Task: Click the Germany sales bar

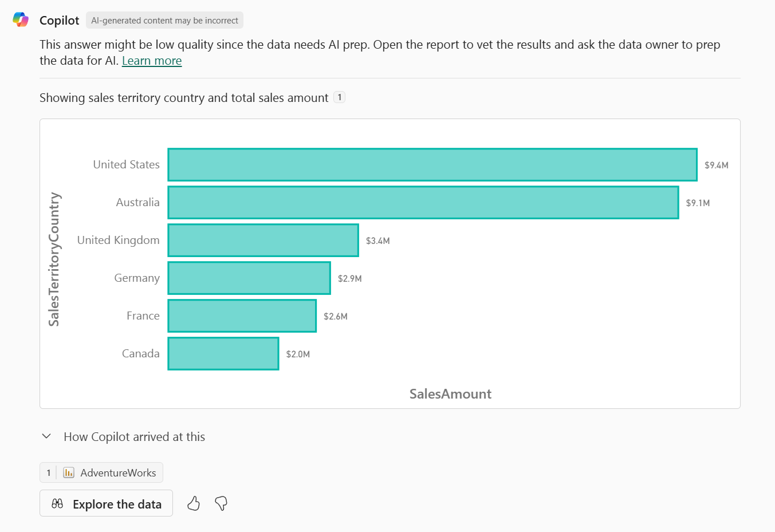Action: click(x=249, y=278)
